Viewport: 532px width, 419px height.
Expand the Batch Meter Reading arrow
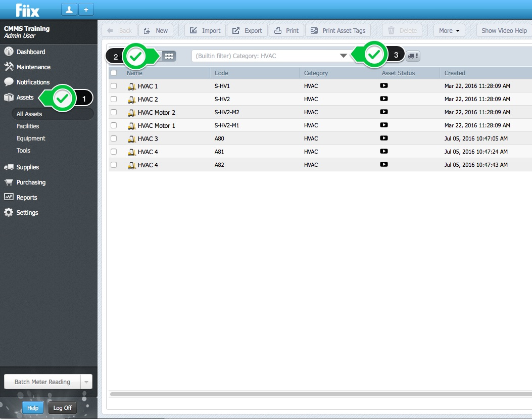click(86, 382)
